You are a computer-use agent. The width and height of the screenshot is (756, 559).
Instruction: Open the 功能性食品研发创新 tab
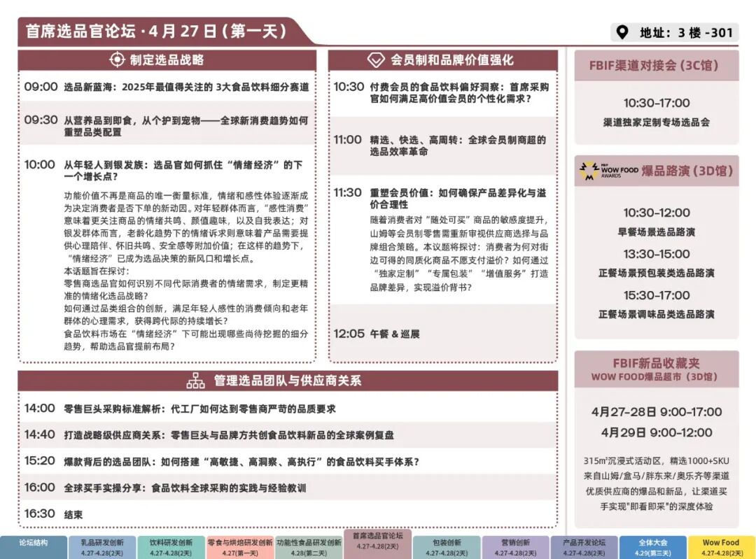coord(308,547)
